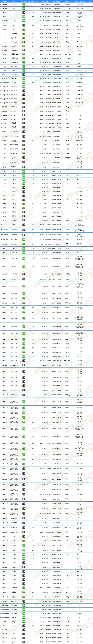Click the petrol icon for Renault Twingo

pos(24,588)
